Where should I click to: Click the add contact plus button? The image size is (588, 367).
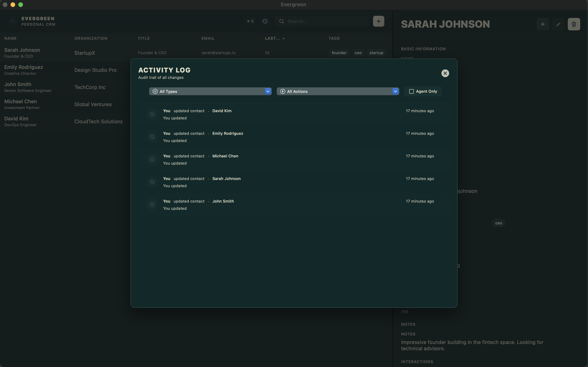[x=379, y=21]
